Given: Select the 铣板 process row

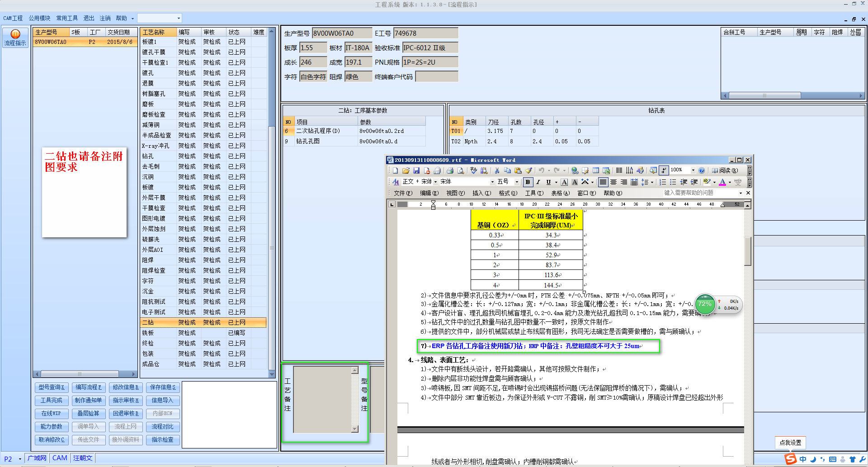Looking at the screenshot, I should [203, 333].
